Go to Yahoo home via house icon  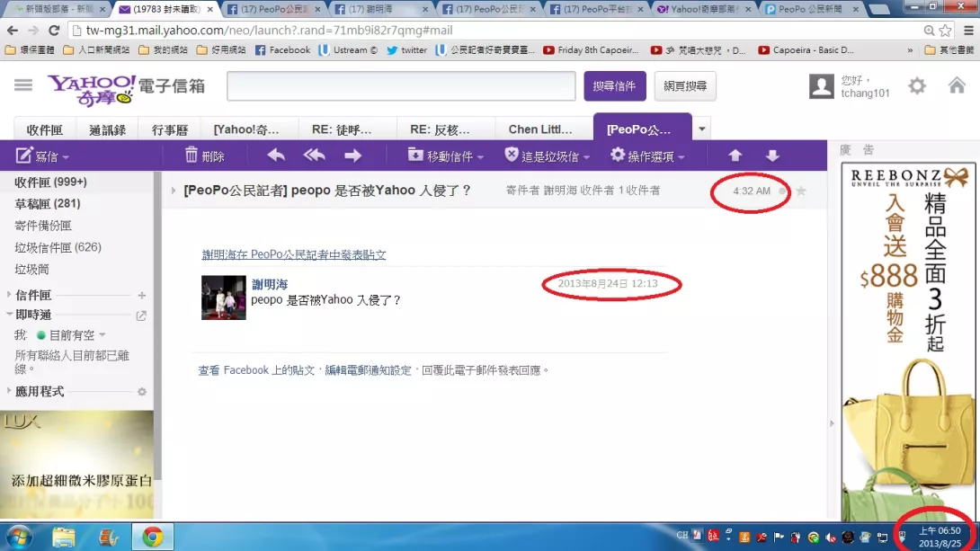coord(957,85)
